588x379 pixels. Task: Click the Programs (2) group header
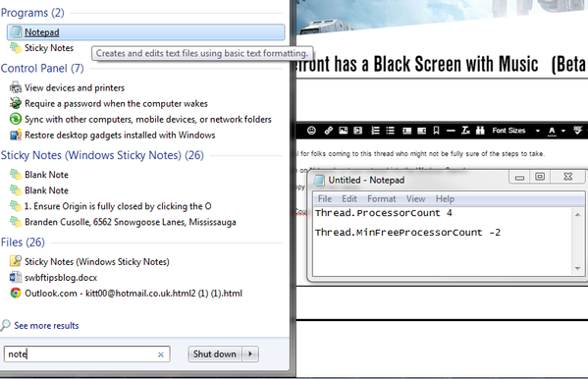click(32, 13)
